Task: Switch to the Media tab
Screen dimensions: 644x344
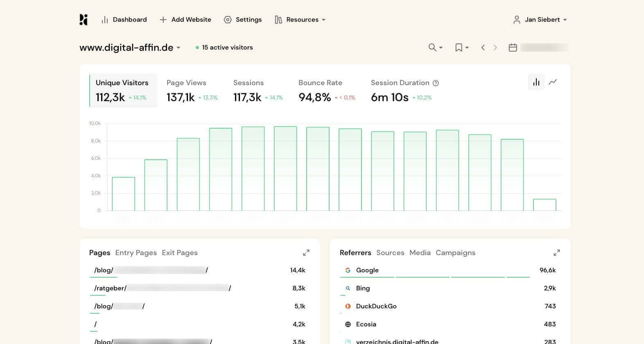Action: [420, 253]
